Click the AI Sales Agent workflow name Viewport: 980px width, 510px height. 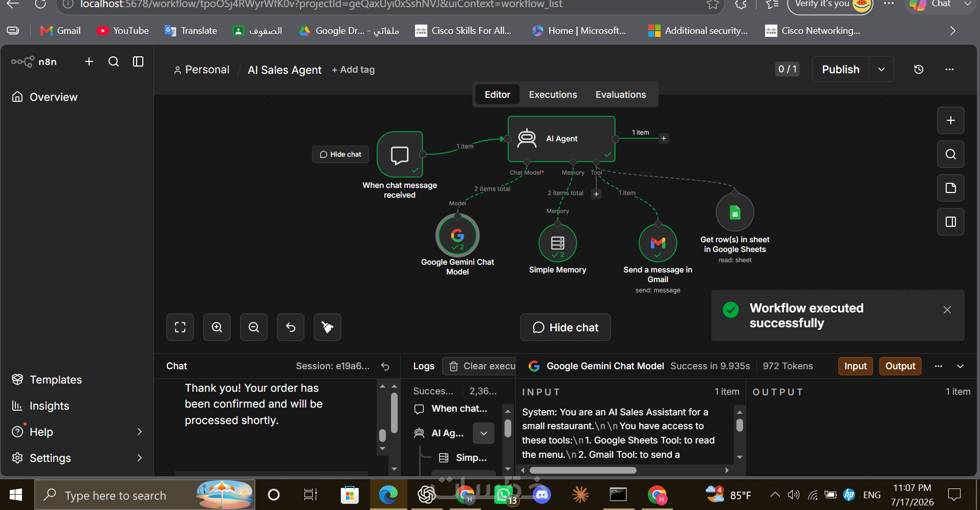(285, 70)
